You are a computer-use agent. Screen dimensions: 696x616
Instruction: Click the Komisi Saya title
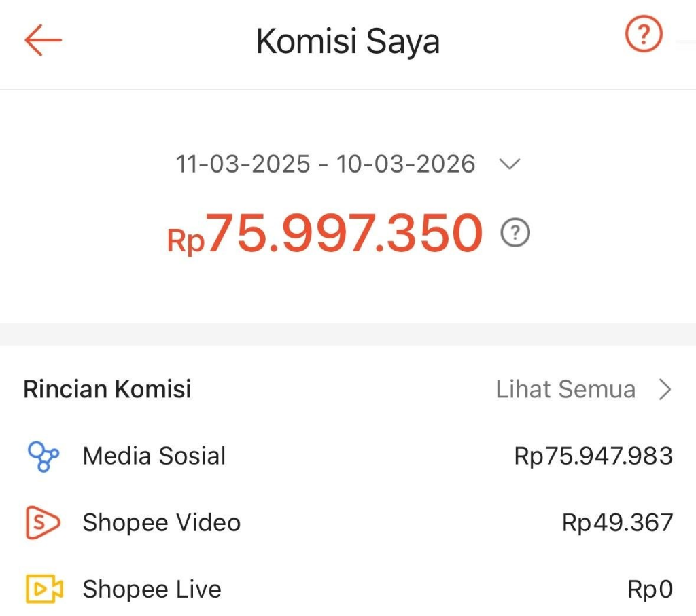pyautogui.click(x=347, y=41)
